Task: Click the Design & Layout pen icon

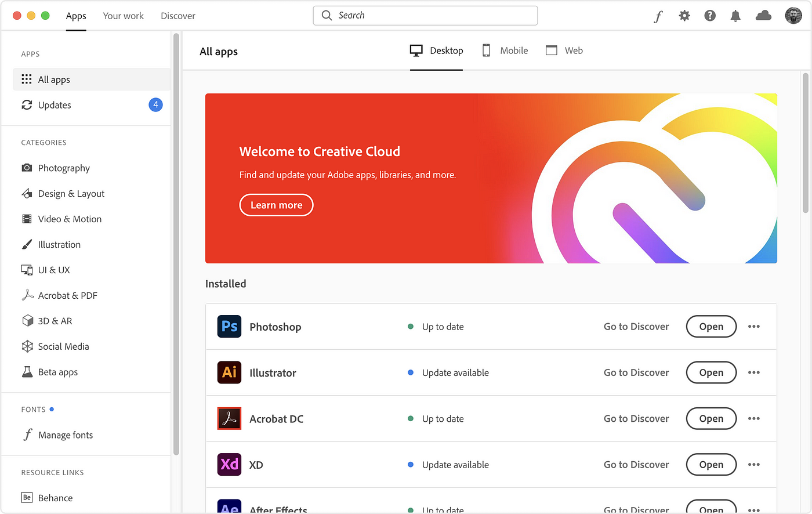Action: (27, 193)
